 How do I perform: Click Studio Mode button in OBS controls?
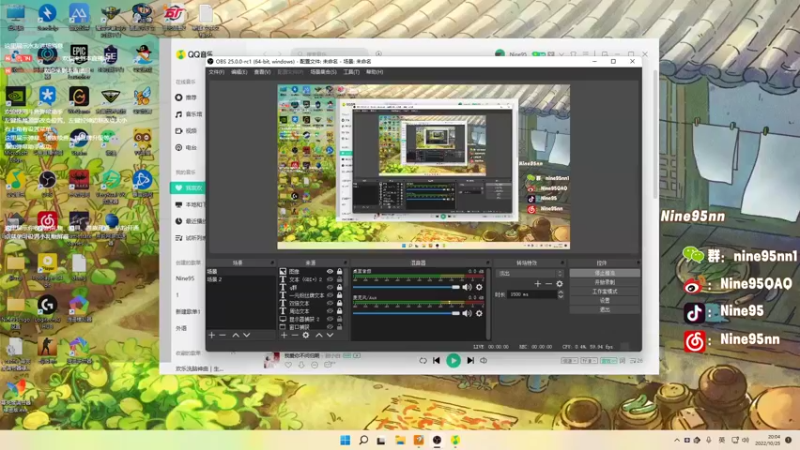click(605, 291)
